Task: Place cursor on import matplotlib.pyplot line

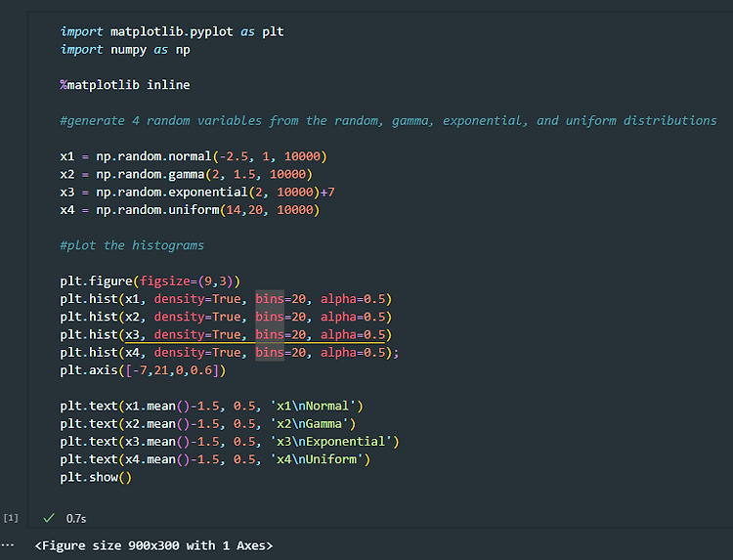Action: 172,32
